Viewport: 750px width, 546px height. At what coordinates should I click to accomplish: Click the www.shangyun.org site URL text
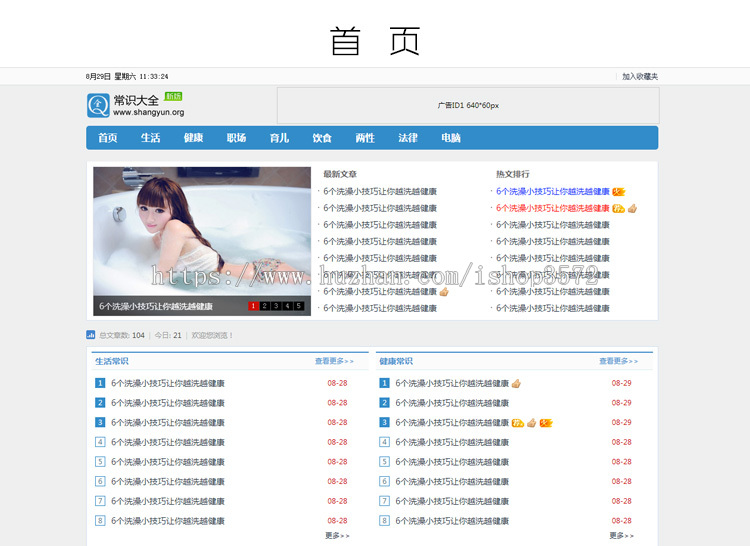(149, 112)
